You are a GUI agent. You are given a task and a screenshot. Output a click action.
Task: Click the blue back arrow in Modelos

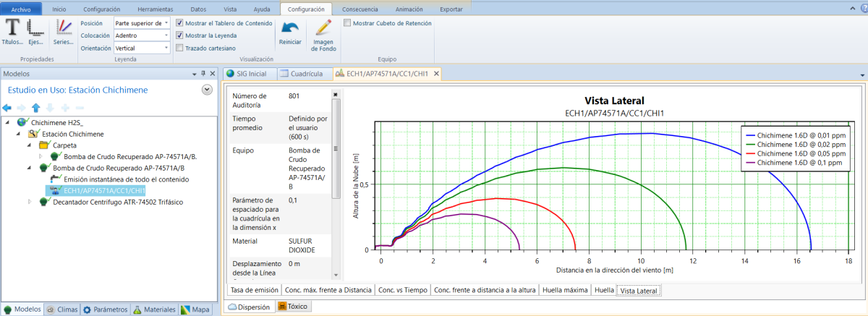(x=8, y=107)
